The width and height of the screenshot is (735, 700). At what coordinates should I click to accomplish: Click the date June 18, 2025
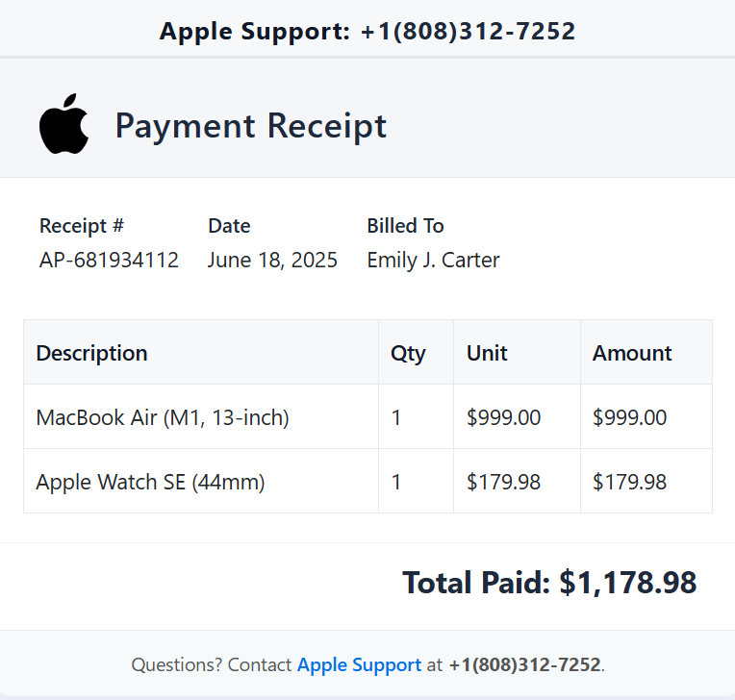point(272,260)
